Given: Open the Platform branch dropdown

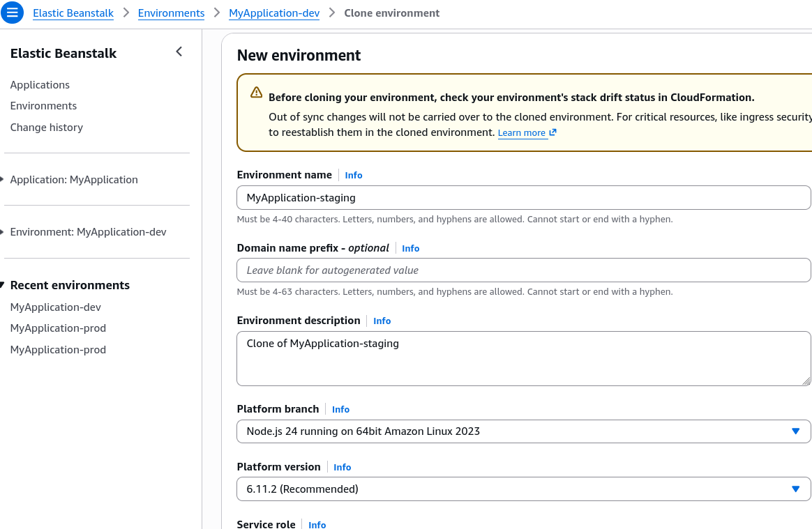Looking at the screenshot, I should 524,431.
